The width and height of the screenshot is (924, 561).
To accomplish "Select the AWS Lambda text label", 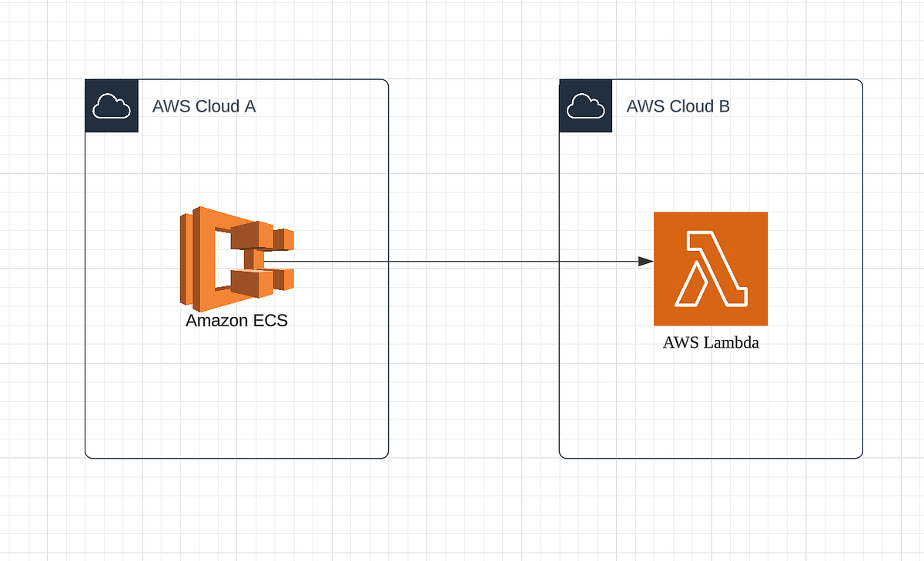I will click(x=711, y=342).
